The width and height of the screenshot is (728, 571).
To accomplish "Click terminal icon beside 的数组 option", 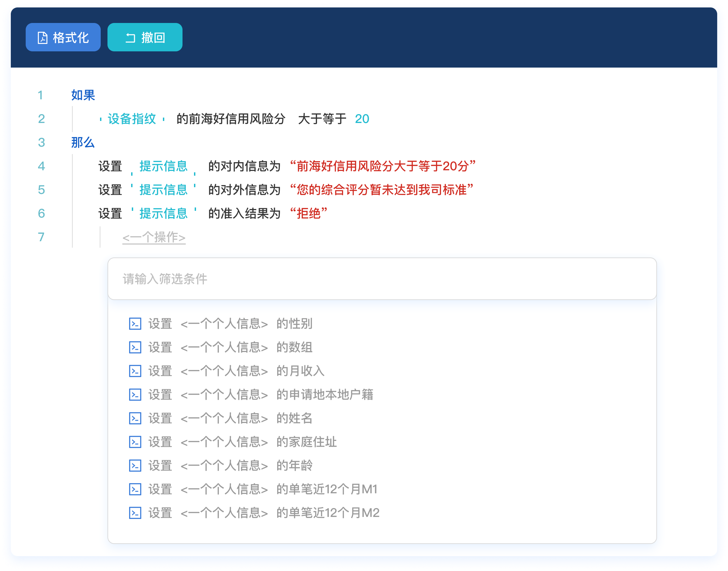I will pos(135,347).
